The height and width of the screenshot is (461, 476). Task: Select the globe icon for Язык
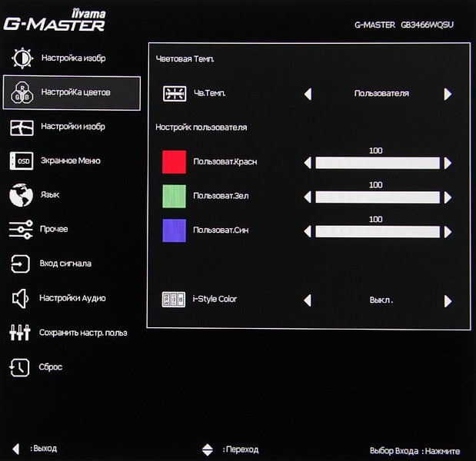coord(21,195)
